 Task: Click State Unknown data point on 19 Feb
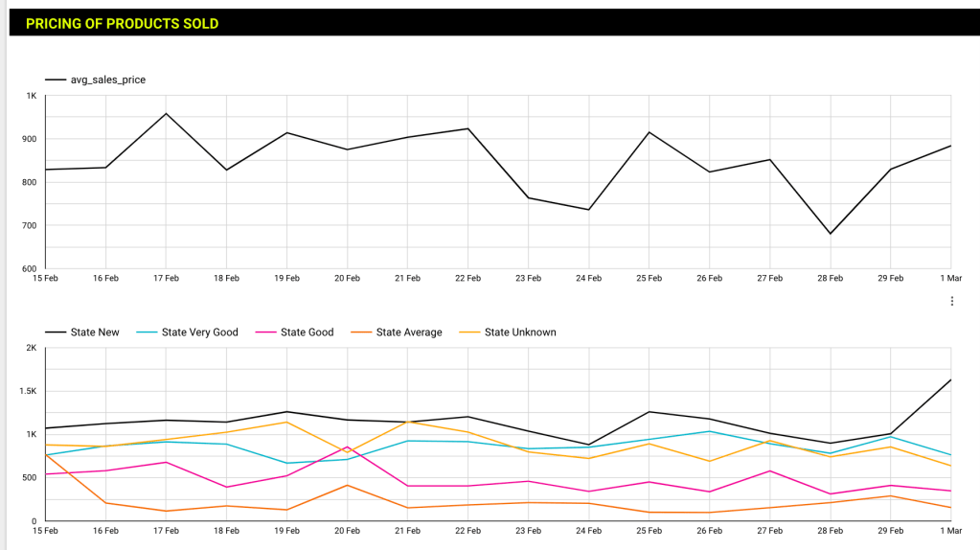click(x=286, y=423)
